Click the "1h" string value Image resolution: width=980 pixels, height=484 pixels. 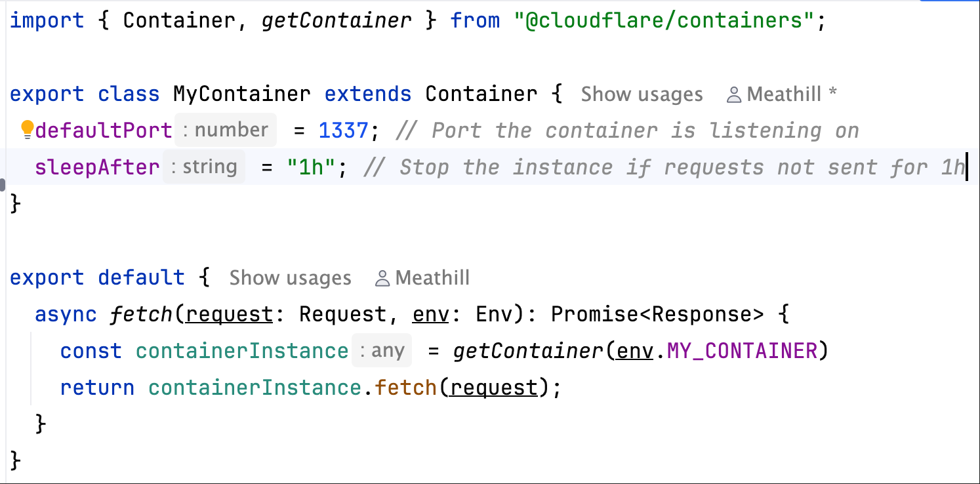pyautogui.click(x=311, y=167)
